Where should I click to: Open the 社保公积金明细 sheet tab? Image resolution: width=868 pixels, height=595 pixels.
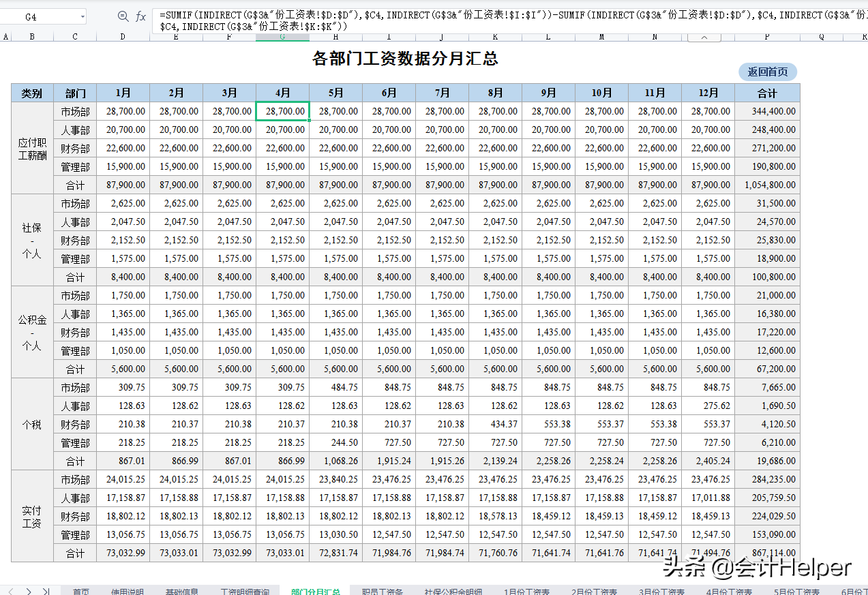click(453, 592)
